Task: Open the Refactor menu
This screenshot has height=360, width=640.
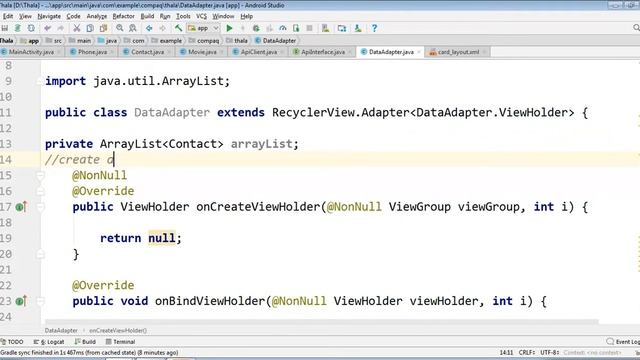Action: coord(124,16)
